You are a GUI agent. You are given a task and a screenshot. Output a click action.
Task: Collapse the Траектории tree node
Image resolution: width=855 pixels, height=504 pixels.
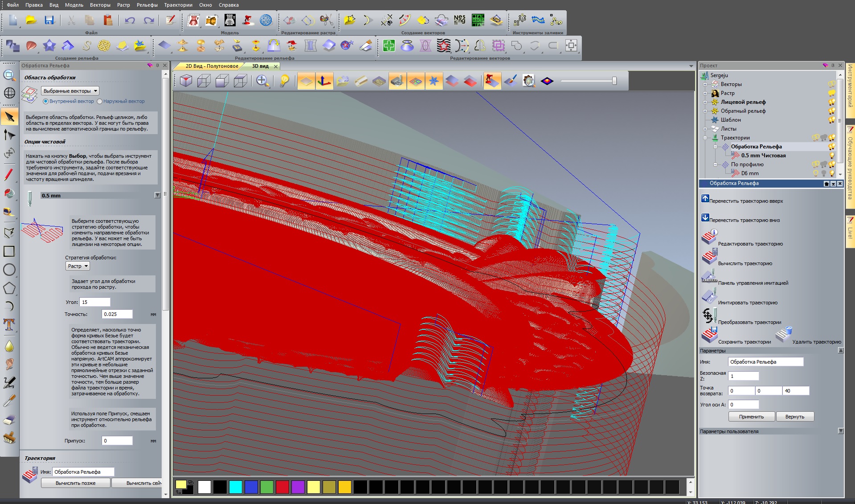705,138
